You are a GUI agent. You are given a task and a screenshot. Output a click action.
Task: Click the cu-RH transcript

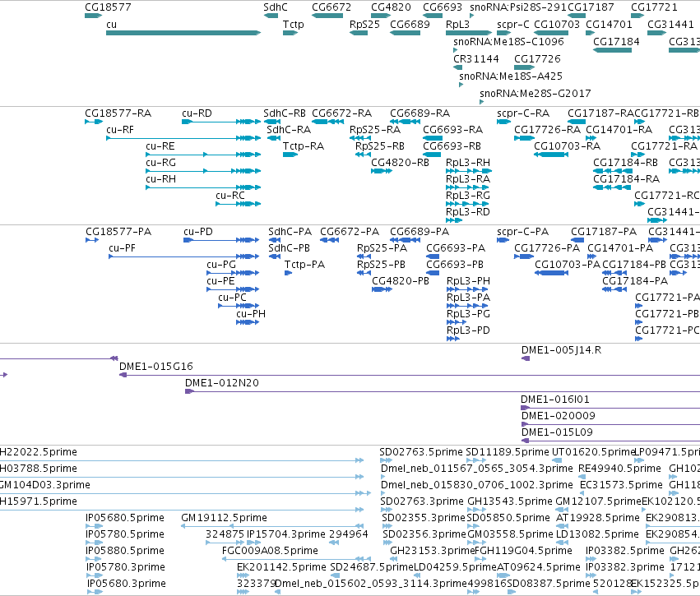203,187
